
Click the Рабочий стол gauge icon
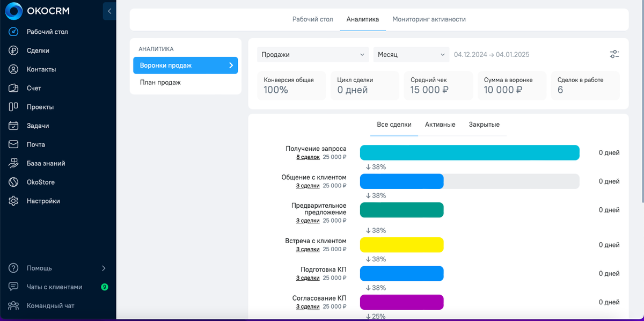[14, 32]
